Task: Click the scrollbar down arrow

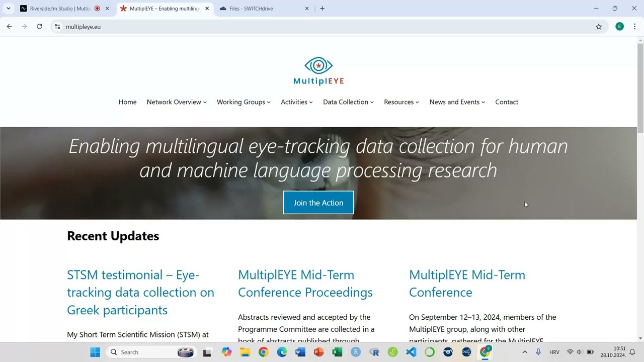Action: [640, 338]
